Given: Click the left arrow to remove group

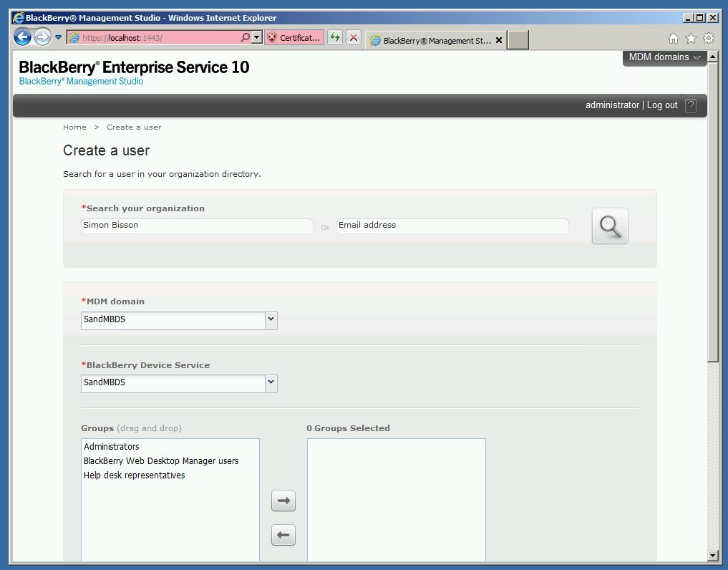Looking at the screenshot, I should click(283, 535).
